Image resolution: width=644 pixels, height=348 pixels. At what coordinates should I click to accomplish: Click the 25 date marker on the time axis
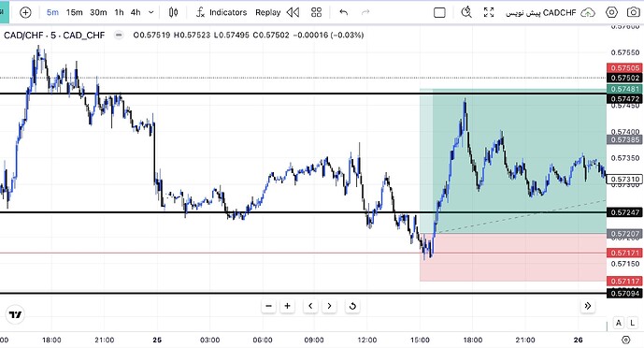[x=157, y=340]
